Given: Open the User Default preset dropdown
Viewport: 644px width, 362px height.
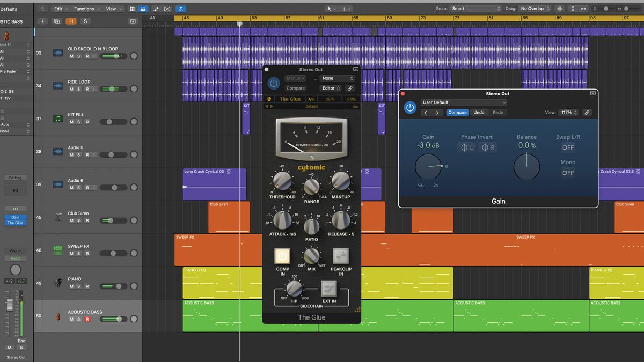Looking at the screenshot, I should (464, 102).
